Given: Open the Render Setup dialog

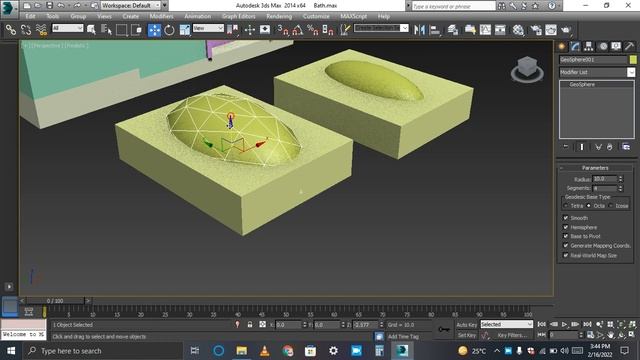Looking at the screenshot, I should (x=536, y=30).
